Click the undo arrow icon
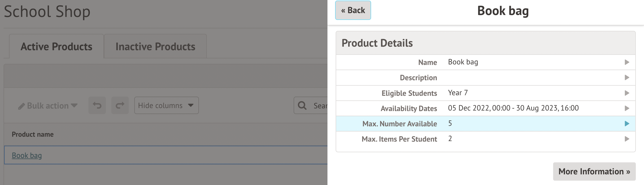Image resolution: width=644 pixels, height=185 pixels. tap(97, 105)
